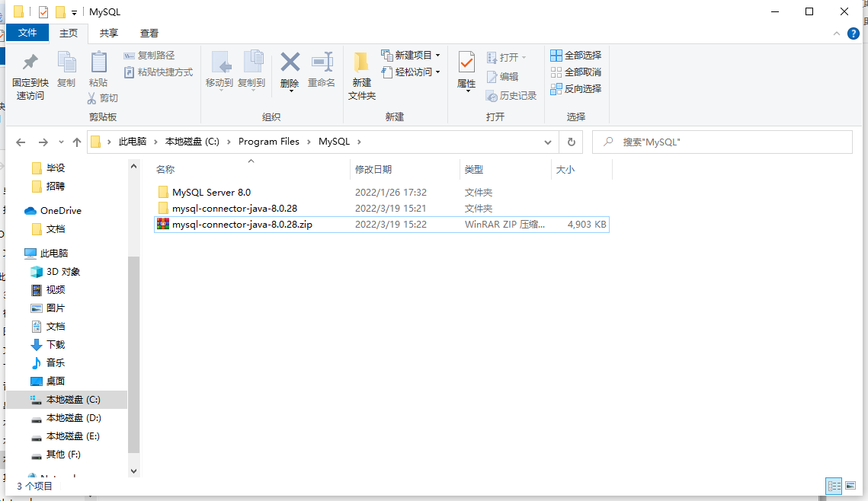868x501 pixels.
Task: Create a new folder
Action: (x=362, y=75)
